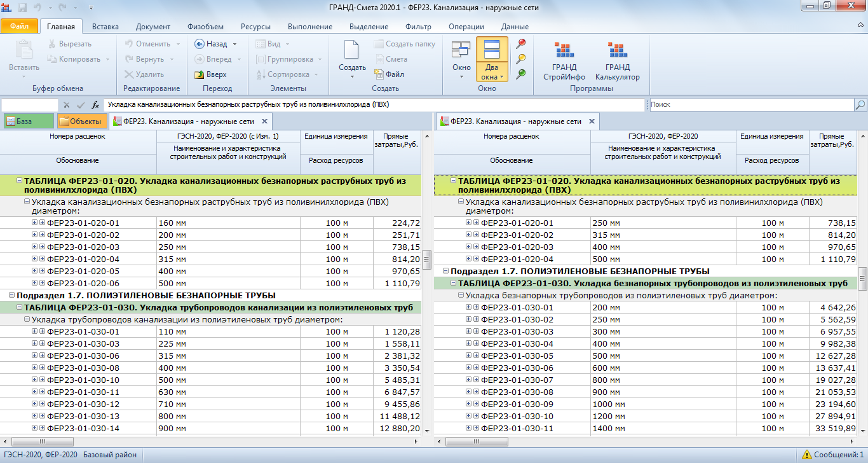The image size is (868, 463).
Task: Click the search magnifier icon
Action: click(x=860, y=105)
